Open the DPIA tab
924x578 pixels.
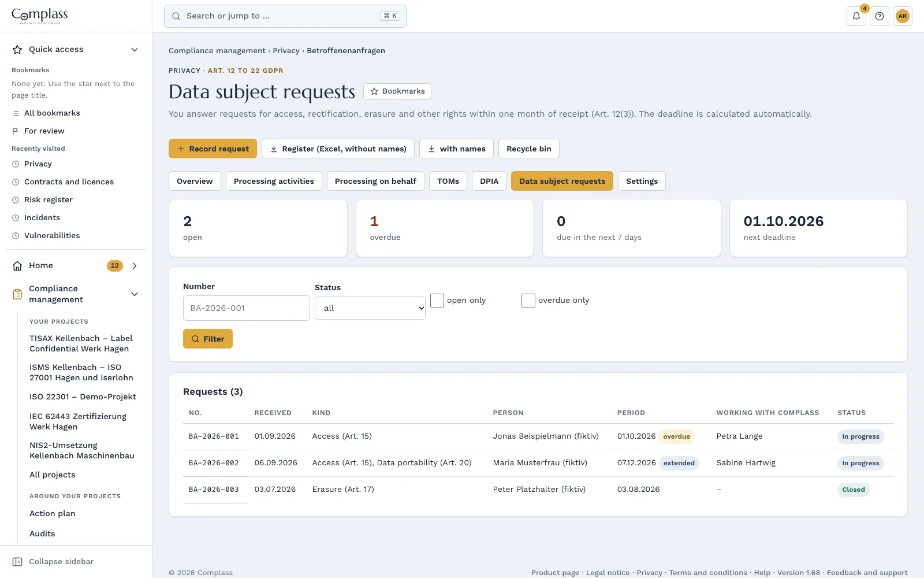click(x=489, y=181)
